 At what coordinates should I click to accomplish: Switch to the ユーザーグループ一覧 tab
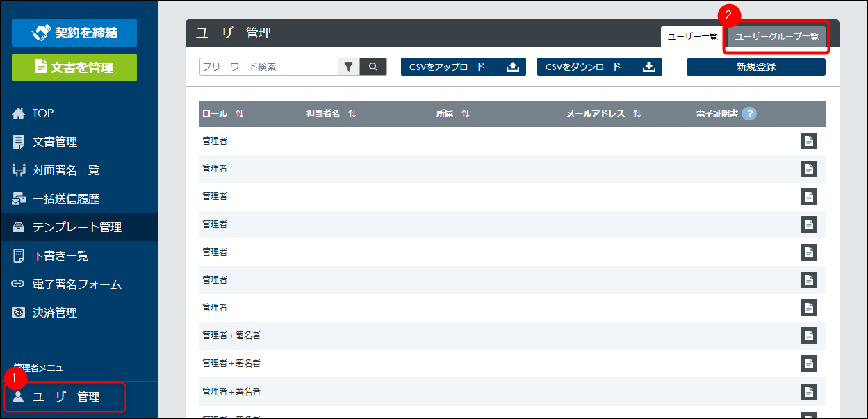click(x=776, y=37)
